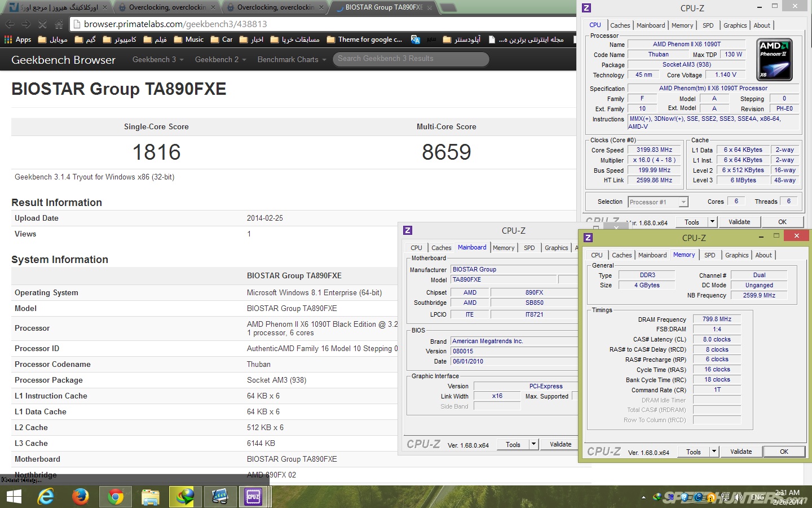Image resolution: width=812 pixels, height=508 pixels.
Task: Select Graphics tab in top CPU-Z window
Action: (x=735, y=25)
